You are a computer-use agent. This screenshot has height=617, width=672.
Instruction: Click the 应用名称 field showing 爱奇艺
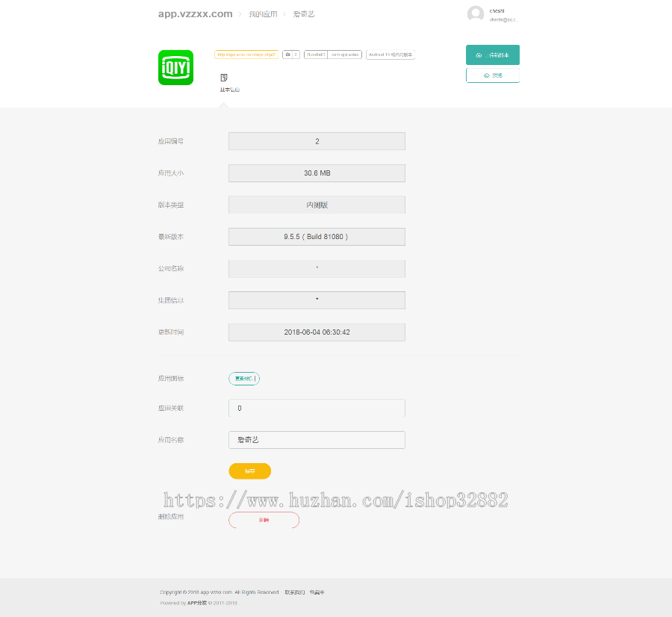(317, 440)
